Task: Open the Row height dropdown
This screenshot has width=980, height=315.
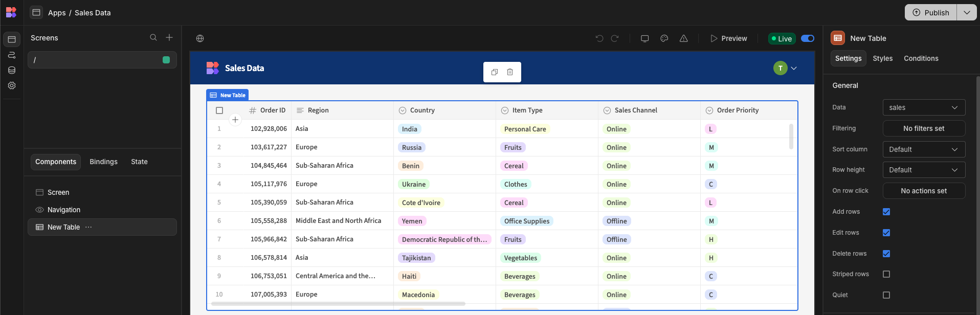Action: point(924,170)
